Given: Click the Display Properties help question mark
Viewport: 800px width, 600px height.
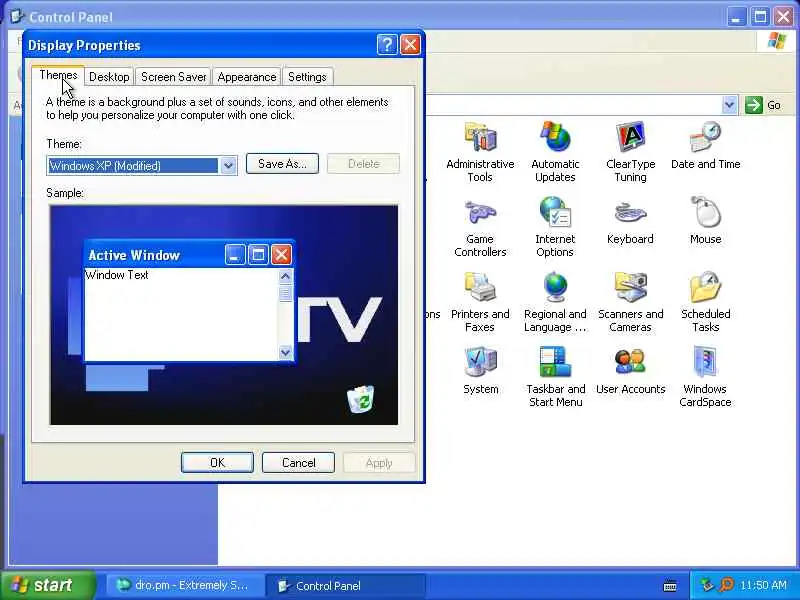Looking at the screenshot, I should 387,45.
